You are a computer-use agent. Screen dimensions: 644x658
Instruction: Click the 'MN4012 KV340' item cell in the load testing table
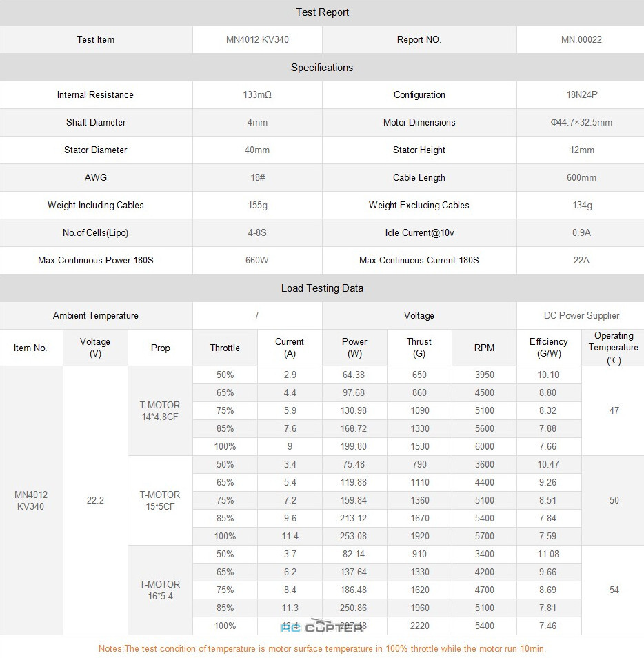pos(30,501)
